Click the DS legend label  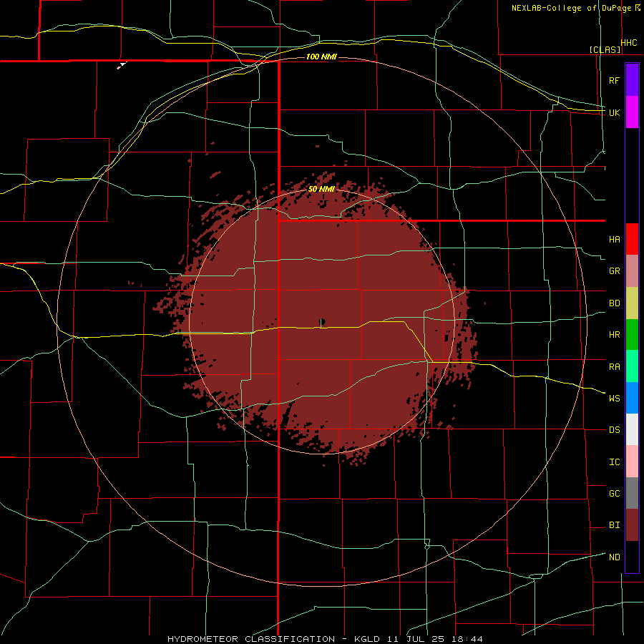tap(614, 429)
